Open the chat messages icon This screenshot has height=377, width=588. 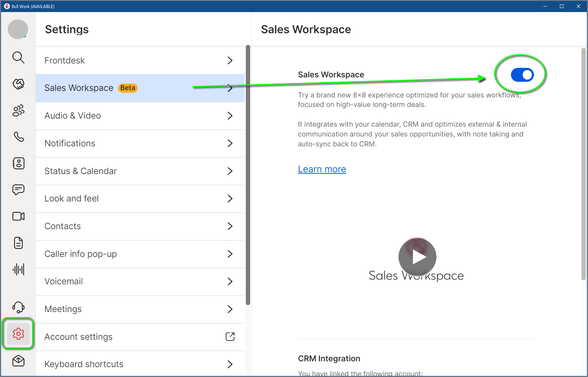coord(18,189)
